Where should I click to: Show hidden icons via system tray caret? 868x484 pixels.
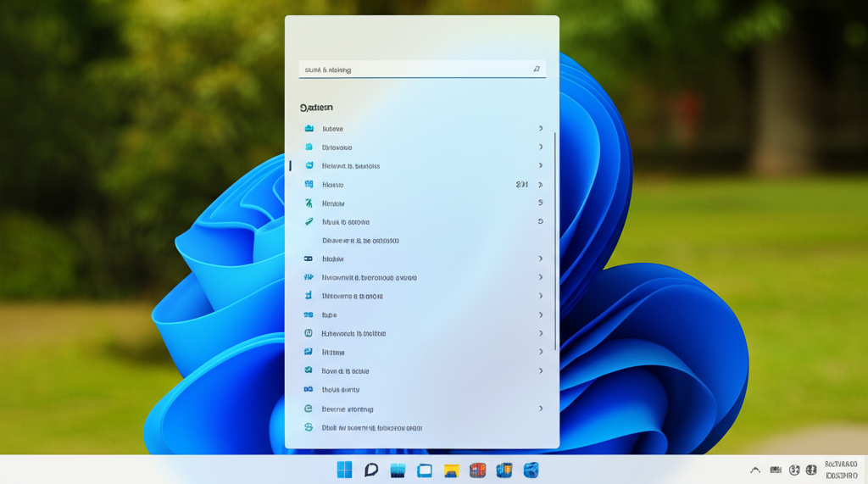pyautogui.click(x=754, y=470)
